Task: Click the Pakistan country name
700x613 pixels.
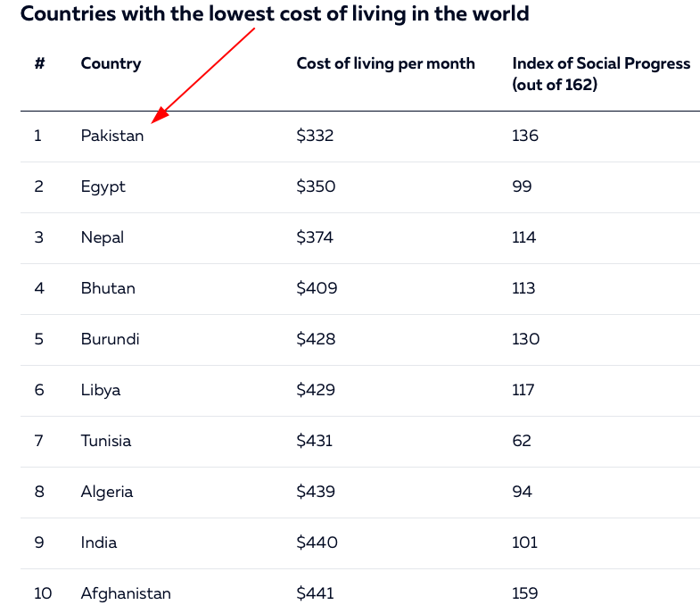Action: [x=111, y=137]
